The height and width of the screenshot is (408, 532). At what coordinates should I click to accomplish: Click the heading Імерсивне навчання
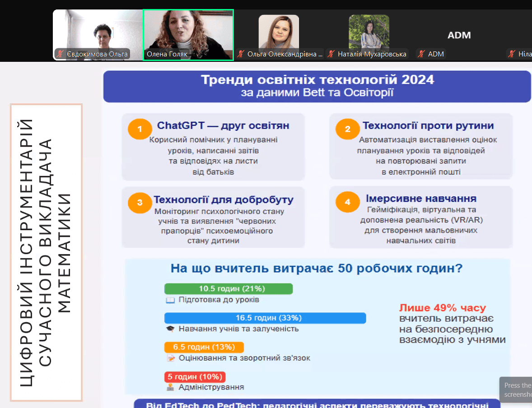(421, 199)
